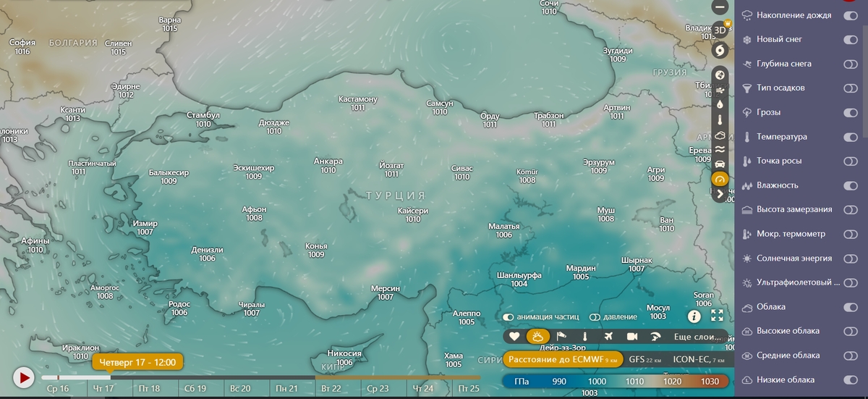Screen dimensions: 868x399
Task: Click the 'Четверг 17 - 12:00' time marker
Action: [137, 361]
